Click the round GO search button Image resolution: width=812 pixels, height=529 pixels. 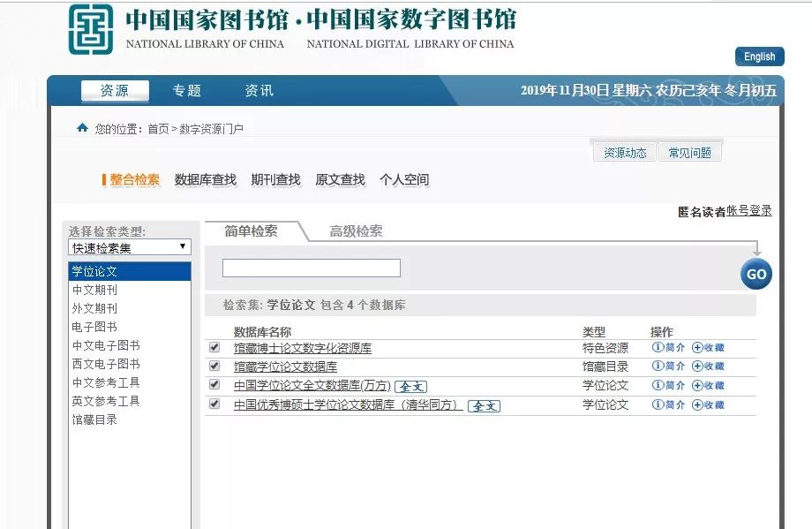pos(756,274)
